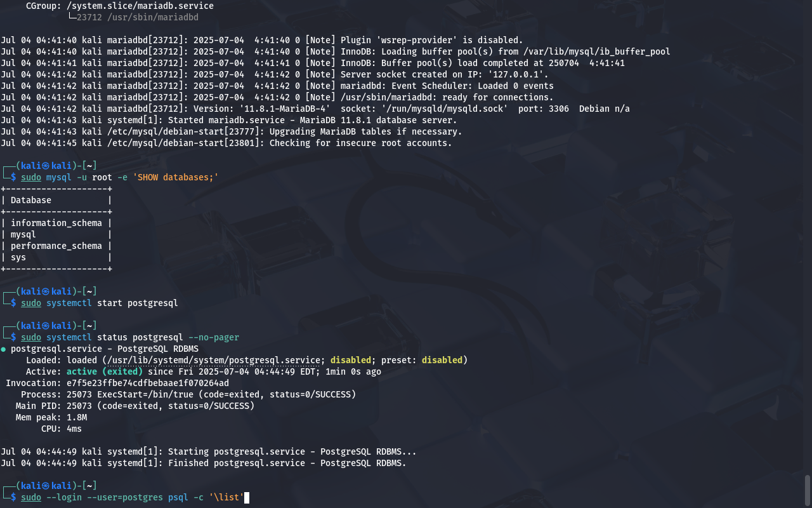Viewport: 812px width, 508px height.
Task: Click 'Starting postgresql.service' log line
Action: click(209, 451)
